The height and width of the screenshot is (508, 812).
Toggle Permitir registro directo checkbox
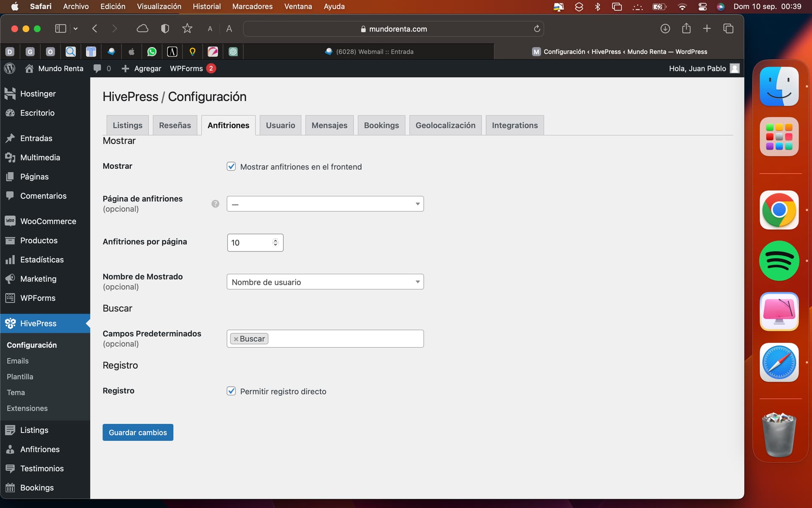coord(231,391)
